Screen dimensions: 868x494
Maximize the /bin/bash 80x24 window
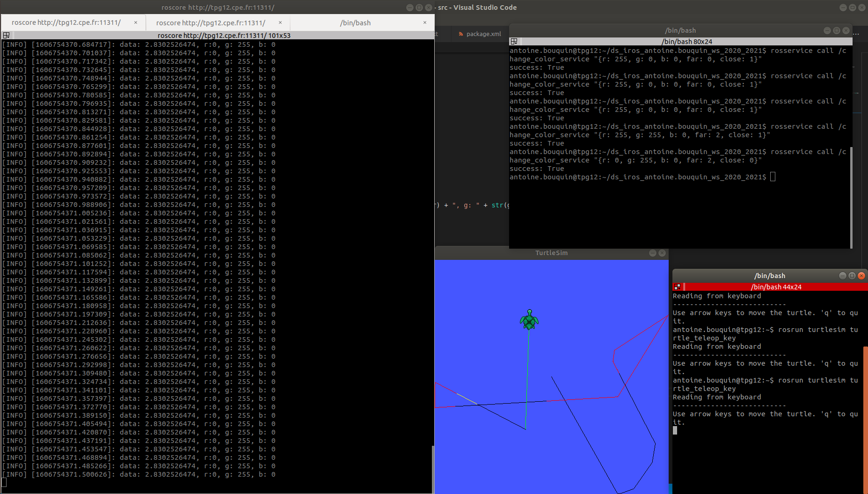837,30
